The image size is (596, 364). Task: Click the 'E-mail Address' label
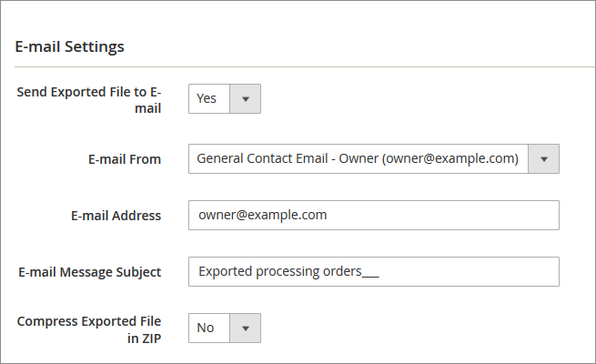(x=116, y=216)
